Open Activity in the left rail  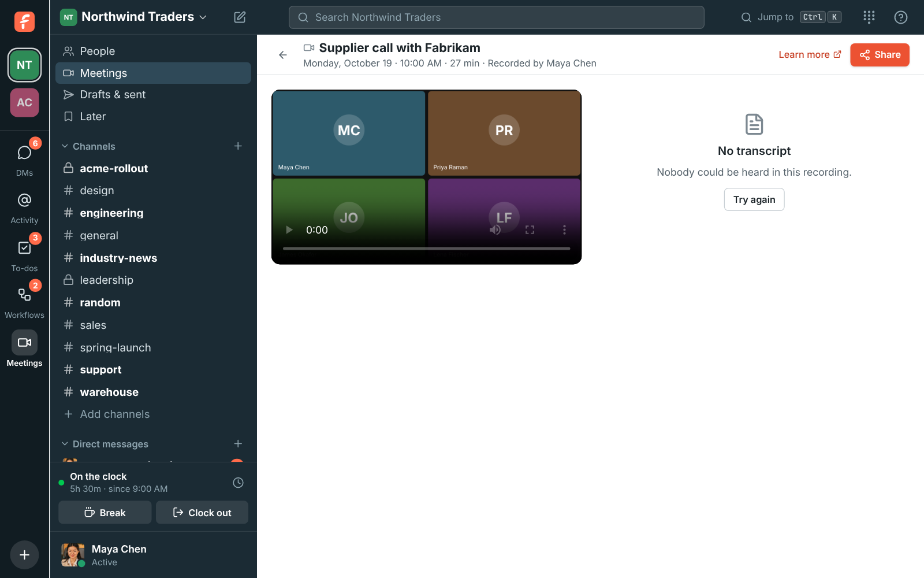24,208
